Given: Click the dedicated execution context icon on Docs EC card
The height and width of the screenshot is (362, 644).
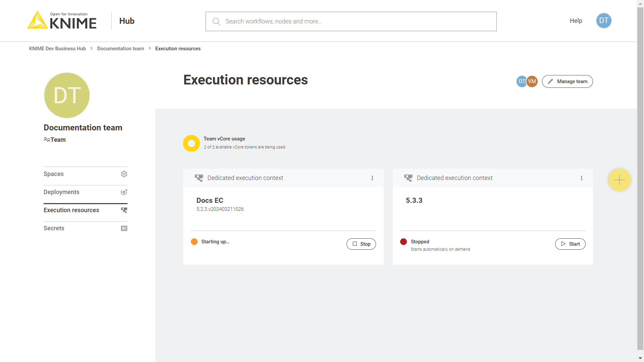Looking at the screenshot, I should (x=199, y=178).
